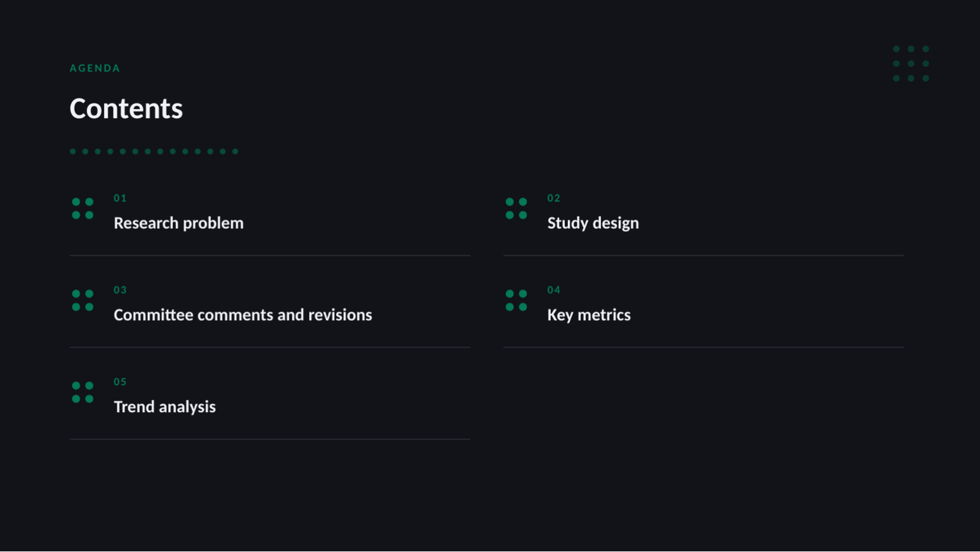Click the number 01 label
980x552 pixels.
[120, 198]
